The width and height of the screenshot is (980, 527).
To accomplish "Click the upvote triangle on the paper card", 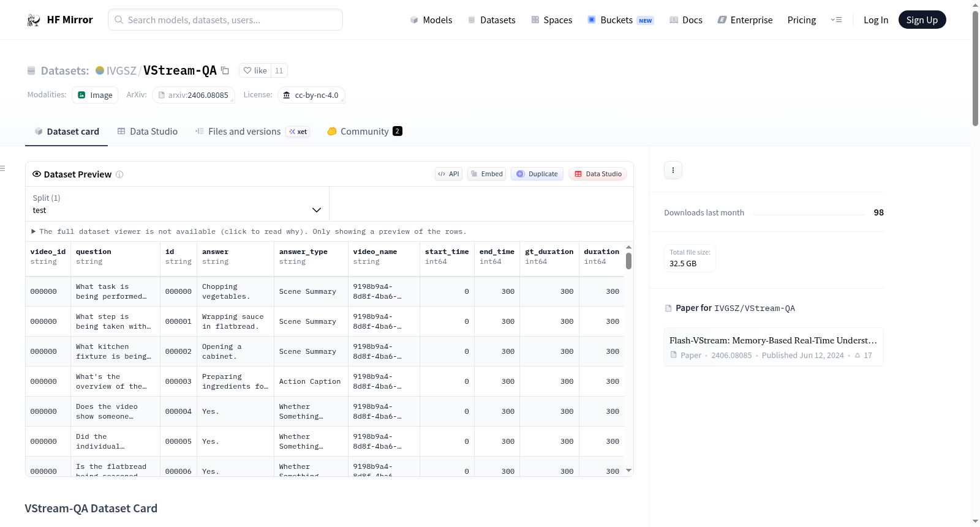I will coord(858,356).
